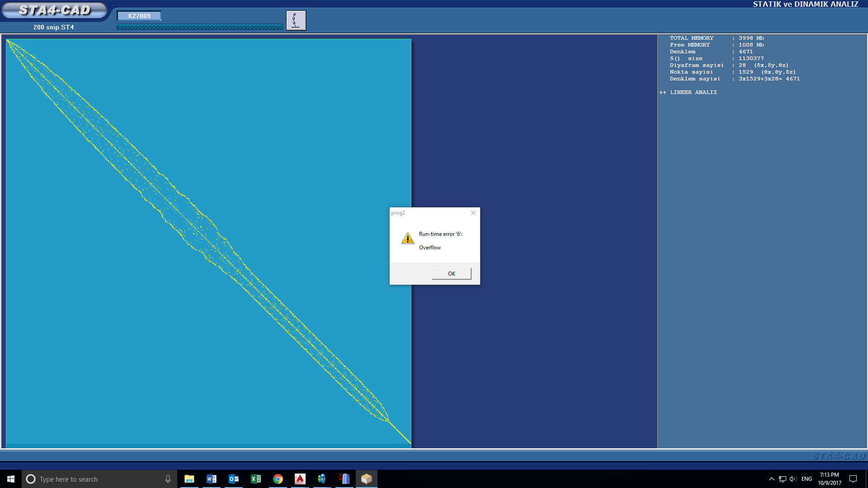The width and height of the screenshot is (868, 488).
Task: Open Excel from taskbar
Action: (255, 479)
